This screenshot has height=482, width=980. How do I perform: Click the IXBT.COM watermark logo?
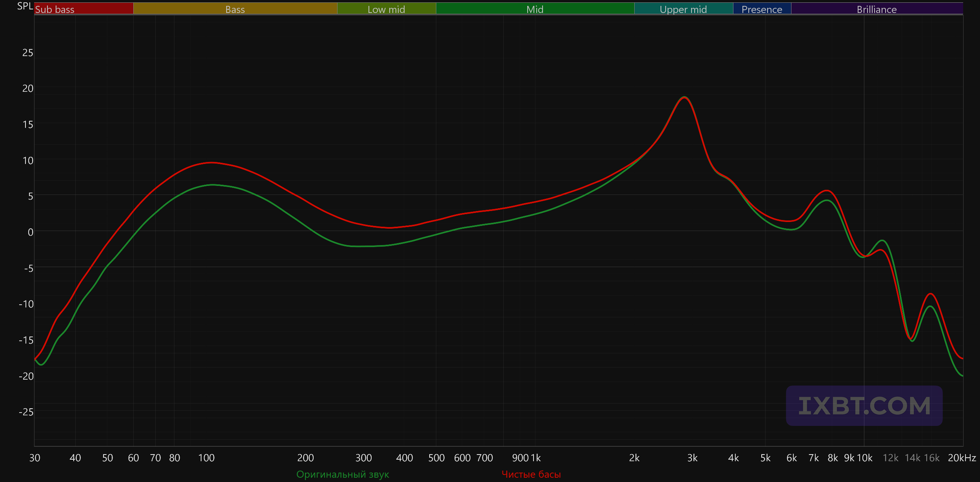(x=864, y=406)
